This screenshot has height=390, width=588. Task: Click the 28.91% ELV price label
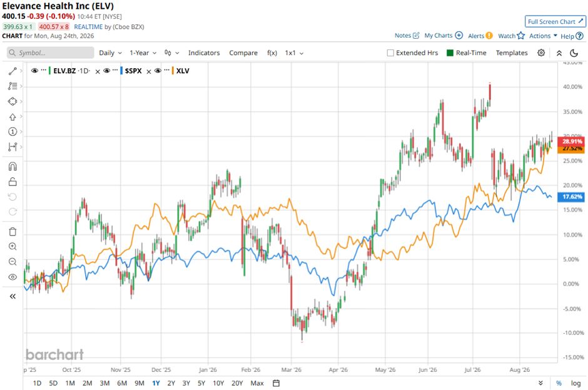click(x=572, y=141)
